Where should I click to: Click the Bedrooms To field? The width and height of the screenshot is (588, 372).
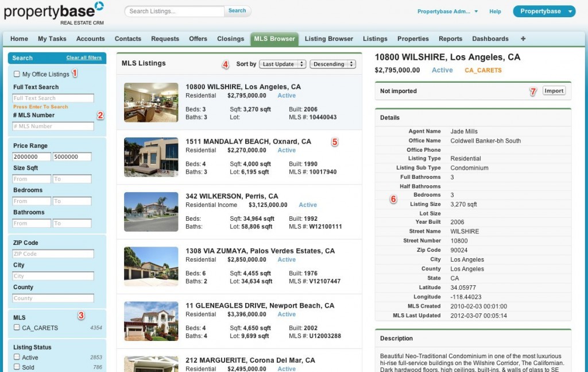tap(72, 201)
